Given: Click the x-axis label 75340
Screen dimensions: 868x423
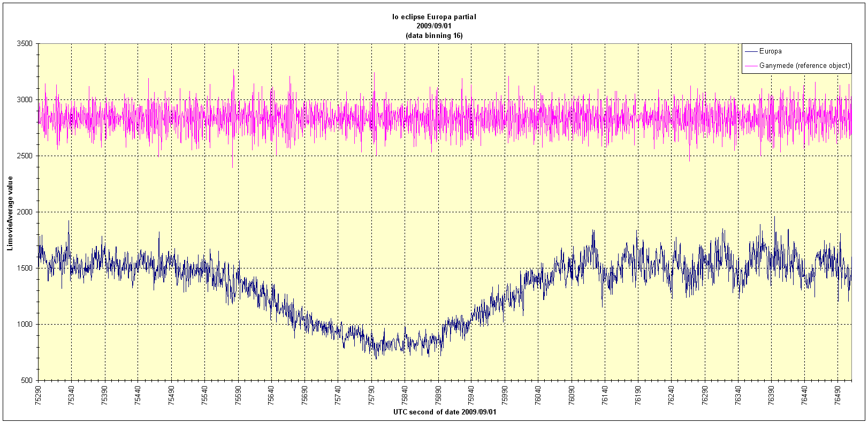Looking at the screenshot, I should tap(72, 395).
